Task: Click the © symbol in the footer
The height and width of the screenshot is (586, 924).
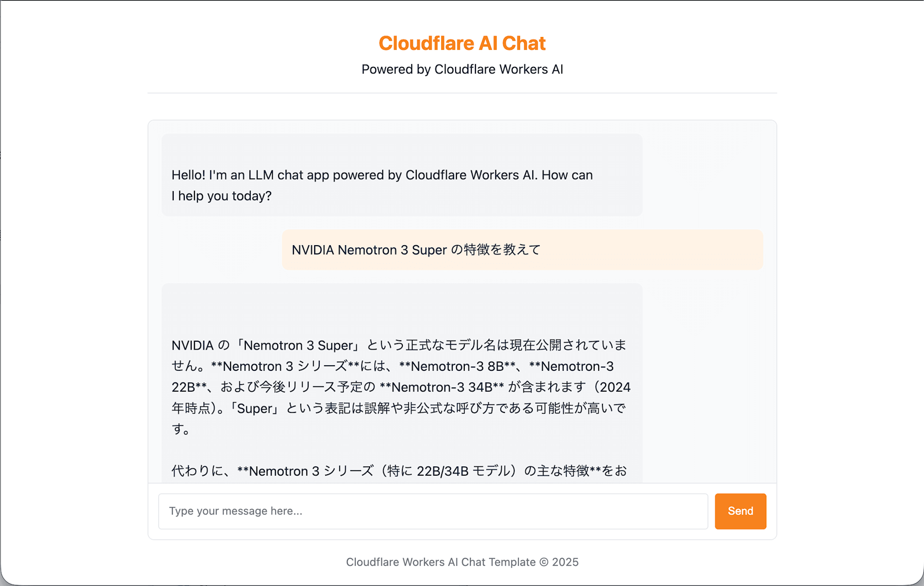Action: click(544, 562)
